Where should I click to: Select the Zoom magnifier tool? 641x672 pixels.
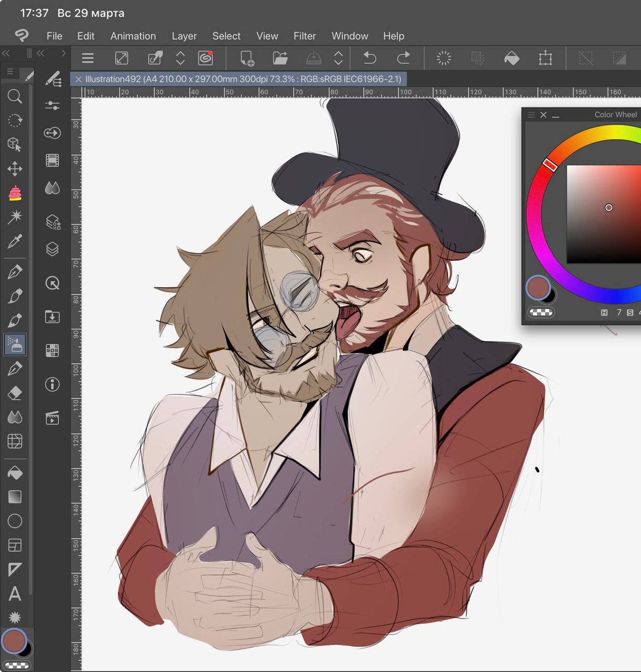point(15,96)
